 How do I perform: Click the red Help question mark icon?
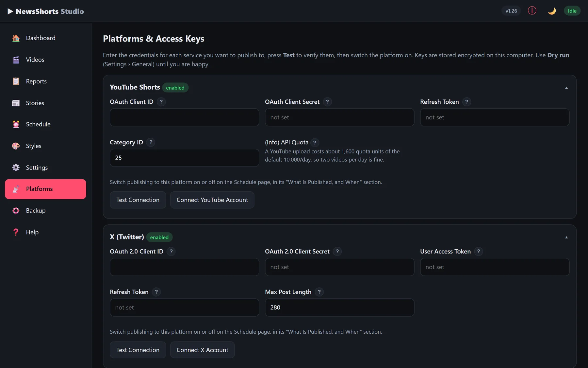coord(16,232)
